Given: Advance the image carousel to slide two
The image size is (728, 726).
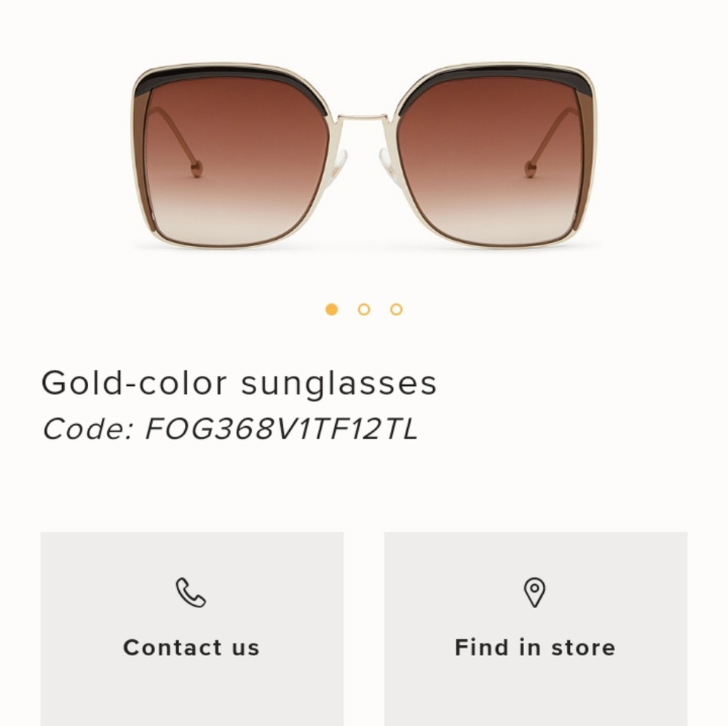Looking at the screenshot, I should click(364, 309).
